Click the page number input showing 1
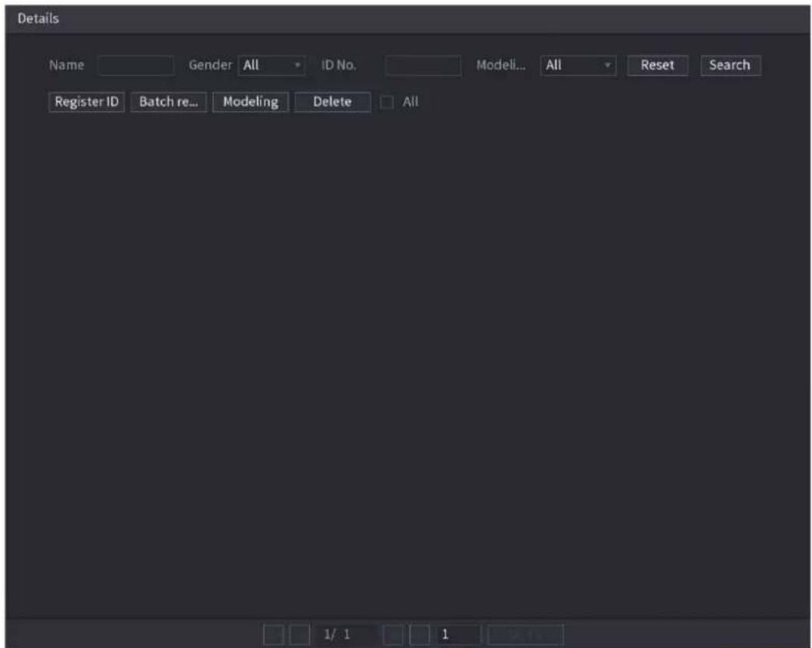 point(458,635)
